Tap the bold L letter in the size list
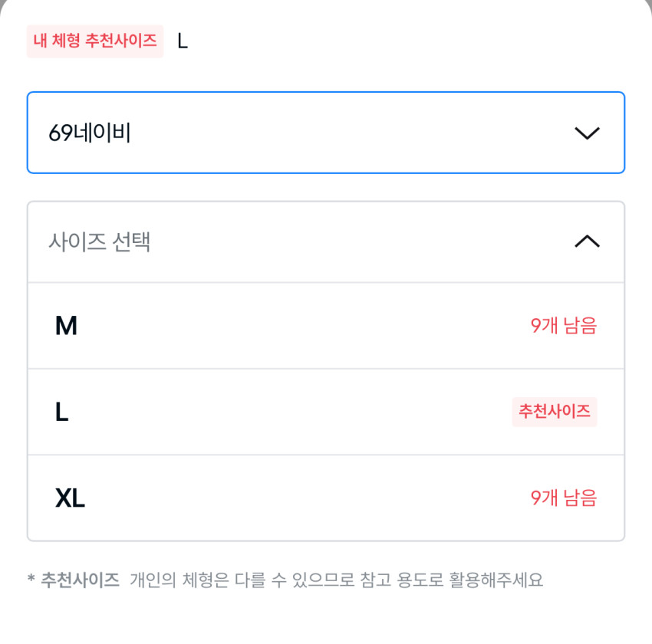Image resolution: width=652 pixels, height=644 pixels. click(61, 413)
